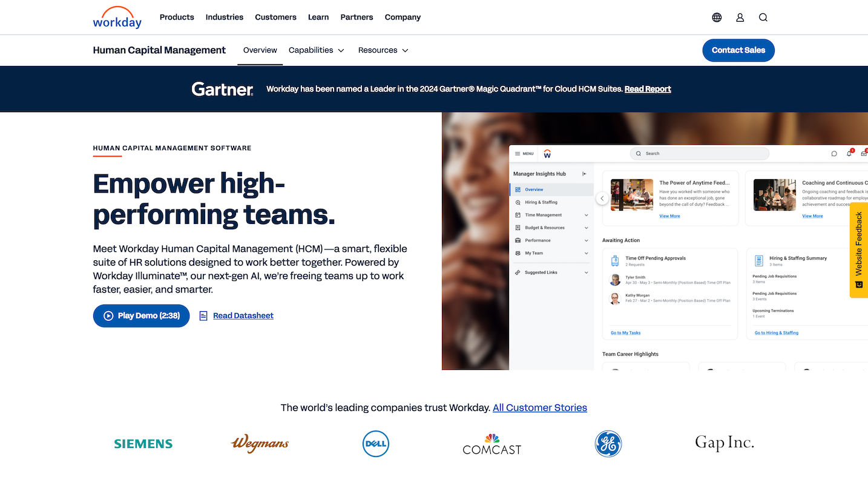This screenshot has width=868, height=500.
Task: Click the demo Search field
Action: 700,154
